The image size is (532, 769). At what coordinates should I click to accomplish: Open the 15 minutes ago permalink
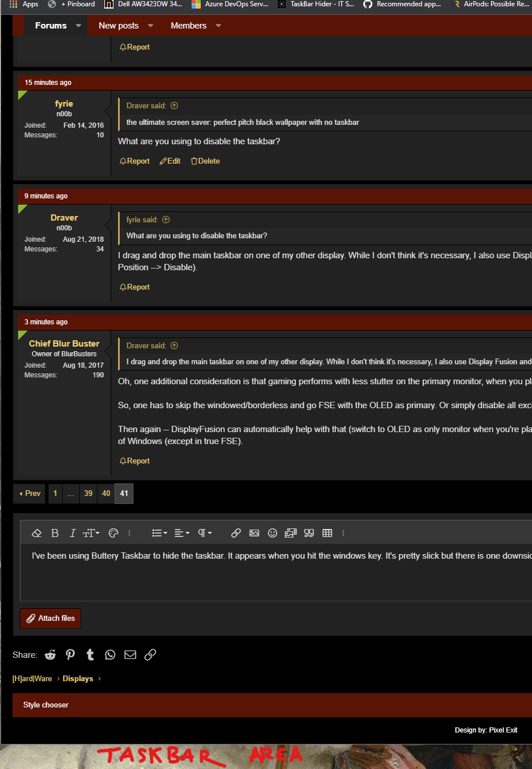(48, 83)
